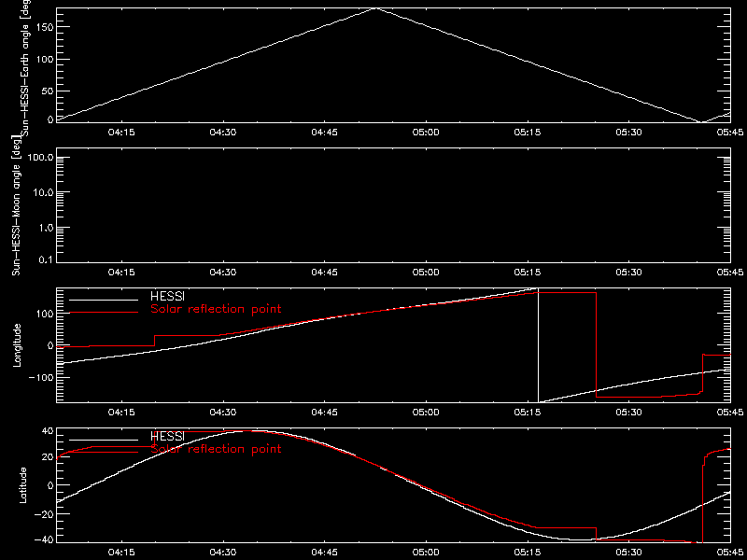The image size is (747, 560).
Task: Click 05:00 time label under Latitude plot
Action: [426, 552]
